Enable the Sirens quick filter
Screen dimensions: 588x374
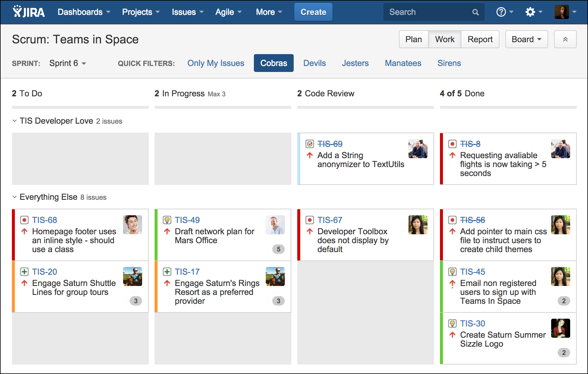pos(449,63)
